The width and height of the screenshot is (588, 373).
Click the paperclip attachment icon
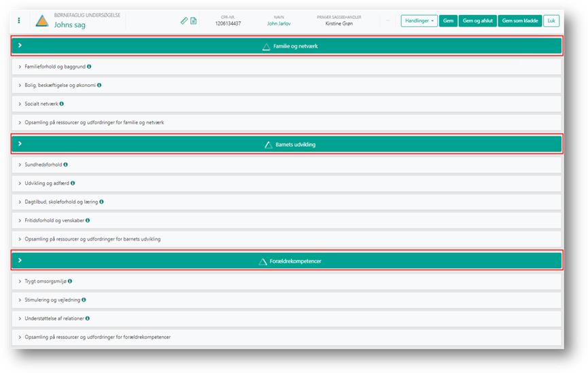[x=184, y=20]
